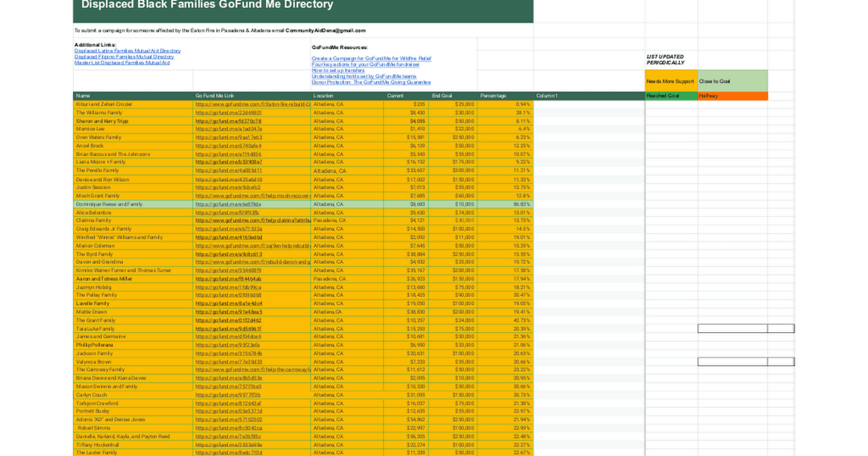The image size is (868, 456).
Task: Select Craig Edwards Jr Family name cell
Action: [133, 229]
